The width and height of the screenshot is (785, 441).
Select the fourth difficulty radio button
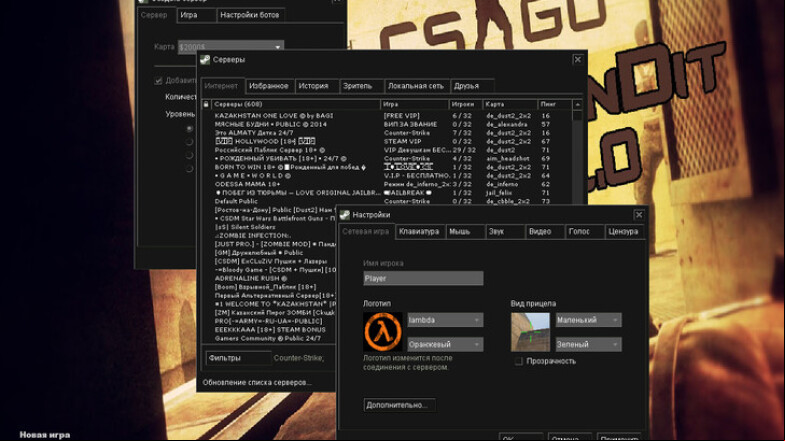click(189, 169)
